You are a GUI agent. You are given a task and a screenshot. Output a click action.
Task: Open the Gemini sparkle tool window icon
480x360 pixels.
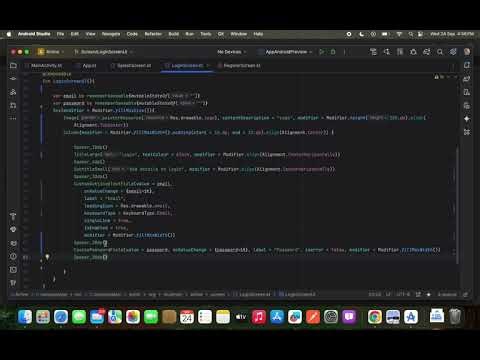(x=467, y=119)
